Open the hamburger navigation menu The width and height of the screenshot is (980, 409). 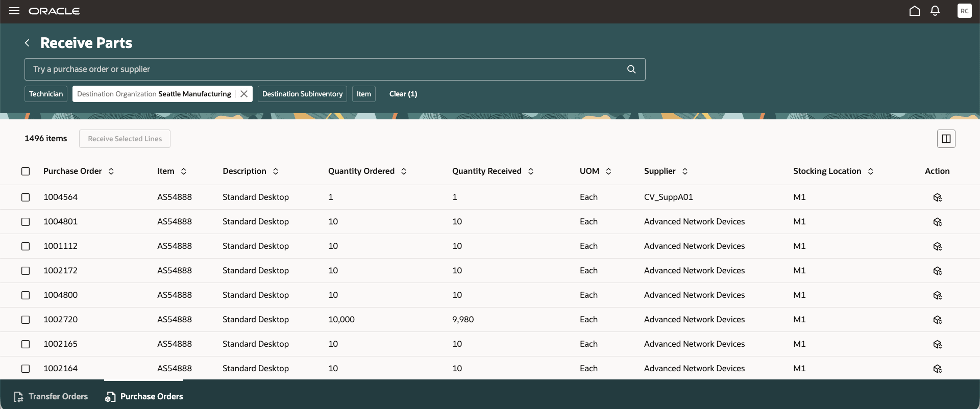coord(14,11)
